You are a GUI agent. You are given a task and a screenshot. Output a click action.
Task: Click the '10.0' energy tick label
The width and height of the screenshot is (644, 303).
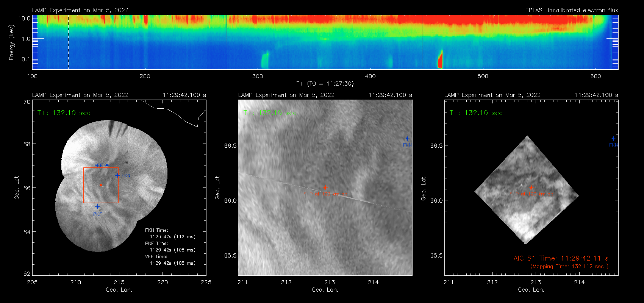25,18
